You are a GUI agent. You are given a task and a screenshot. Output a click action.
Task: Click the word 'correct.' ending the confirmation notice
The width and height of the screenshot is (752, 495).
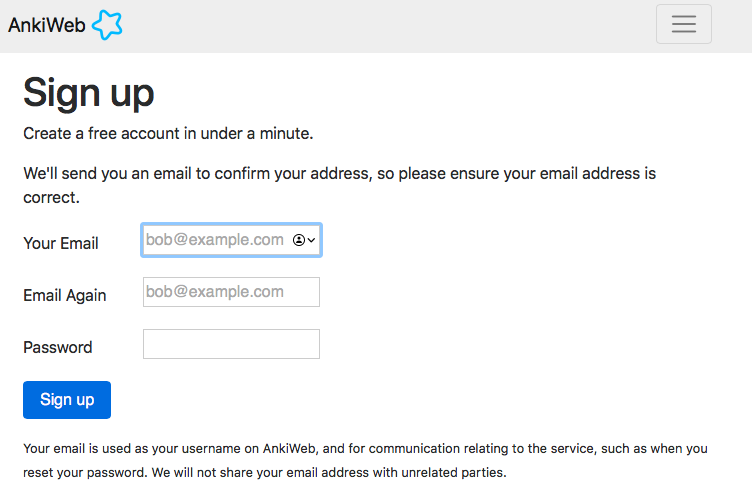click(x=51, y=198)
